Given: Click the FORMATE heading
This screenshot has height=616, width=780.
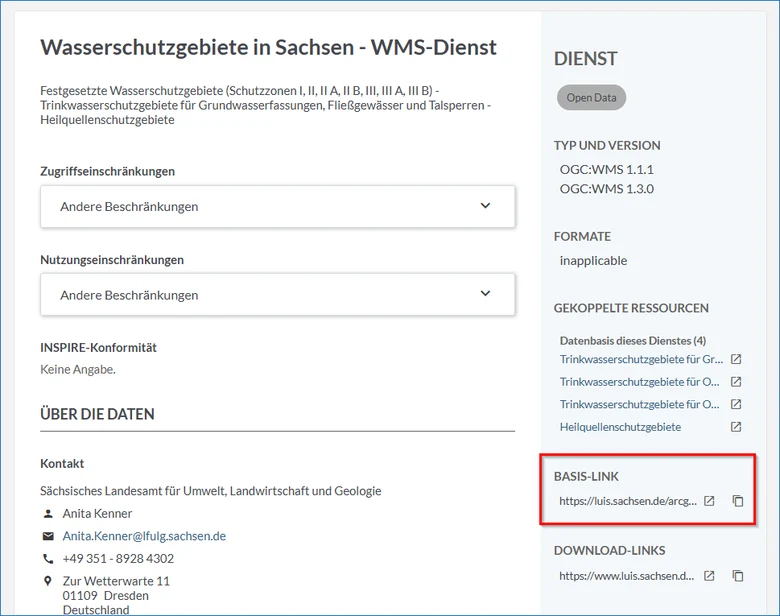Looking at the screenshot, I should point(583,236).
